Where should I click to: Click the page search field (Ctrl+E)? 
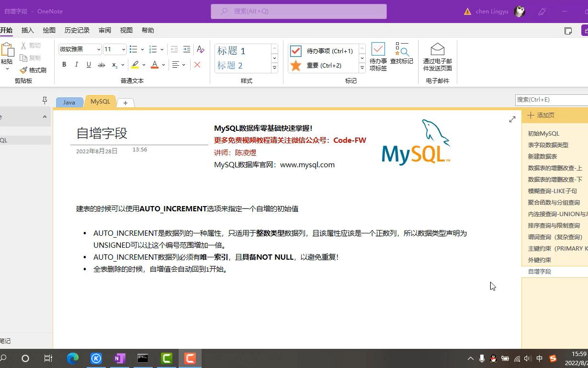tap(552, 100)
